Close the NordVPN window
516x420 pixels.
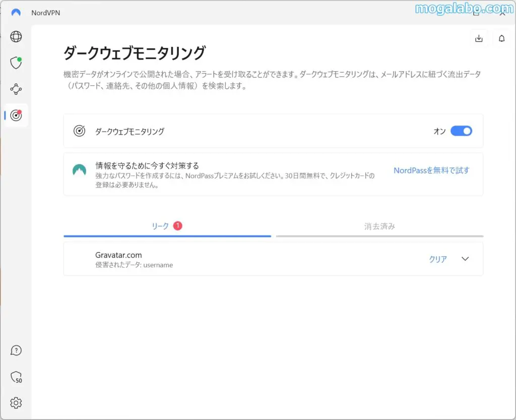[502, 14]
